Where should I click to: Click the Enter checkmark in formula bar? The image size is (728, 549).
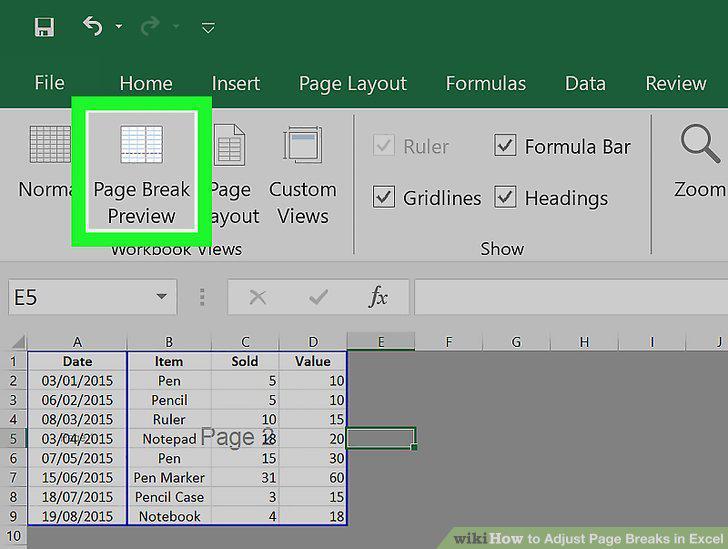[x=318, y=297]
